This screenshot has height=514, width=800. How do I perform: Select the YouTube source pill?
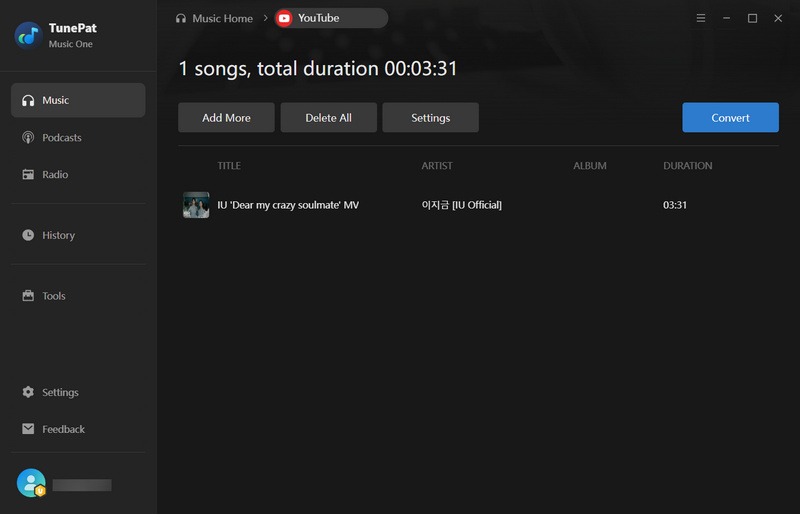click(x=331, y=18)
